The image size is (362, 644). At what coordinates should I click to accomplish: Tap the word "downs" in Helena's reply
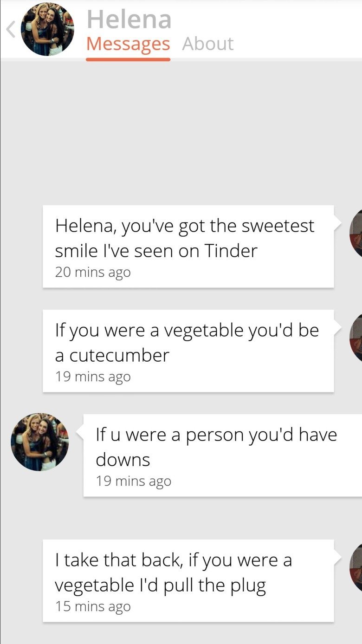click(x=123, y=460)
